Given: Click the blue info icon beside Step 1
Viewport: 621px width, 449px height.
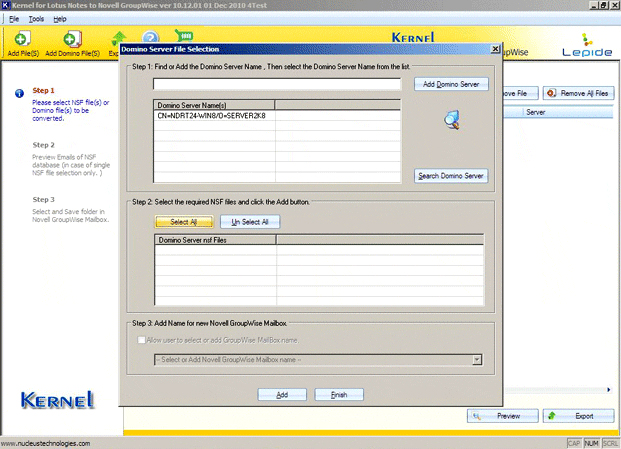Looking at the screenshot, I should coord(19,93).
